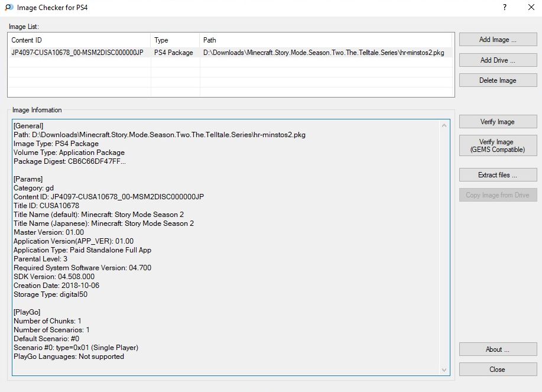Click Verify Image (GEMS Compatible) button
The image size is (542, 392).
pos(498,145)
